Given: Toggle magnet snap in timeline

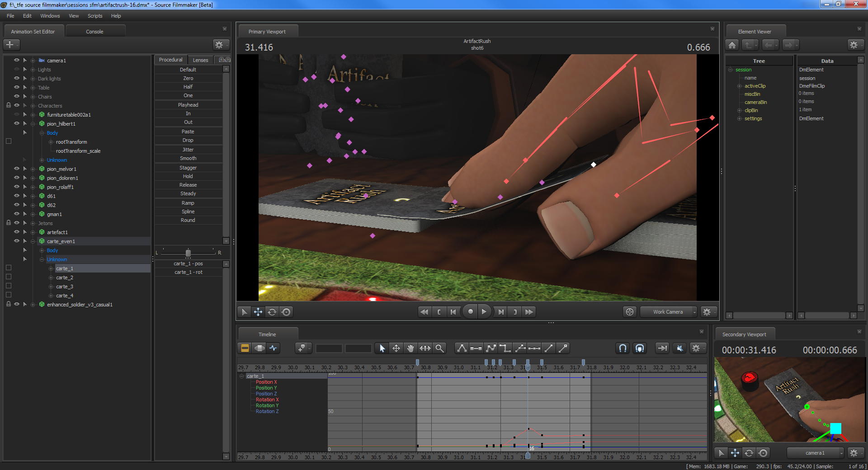Looking at the screenshot, I should pyautogui.click(x=623, y=348).
